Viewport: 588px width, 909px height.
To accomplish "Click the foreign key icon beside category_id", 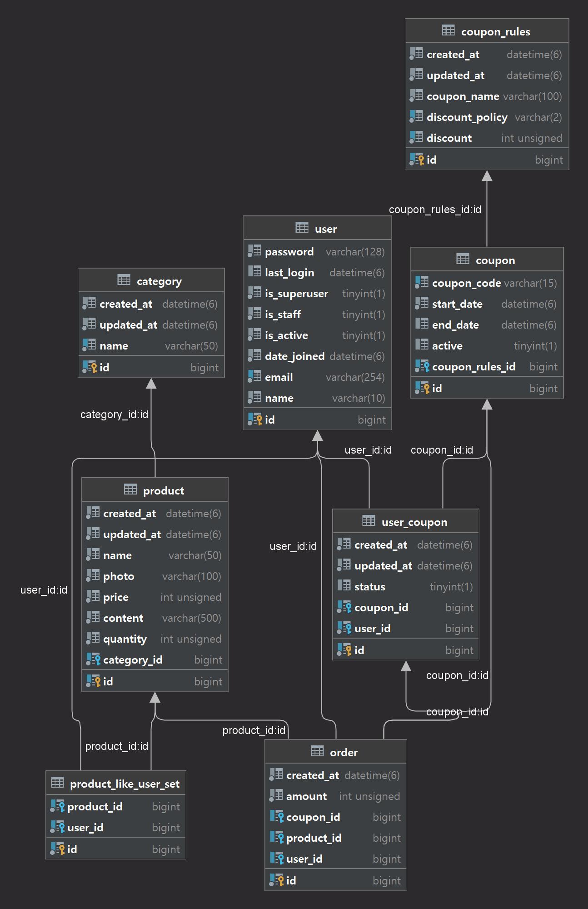I will pyautogui.click(x=93, y=659).
